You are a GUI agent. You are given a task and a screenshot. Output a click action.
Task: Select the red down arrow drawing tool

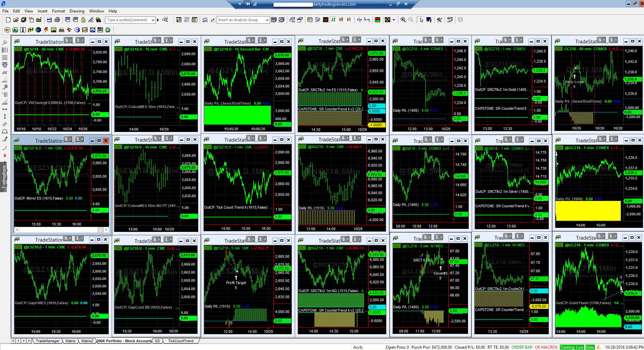click(5, 155)
